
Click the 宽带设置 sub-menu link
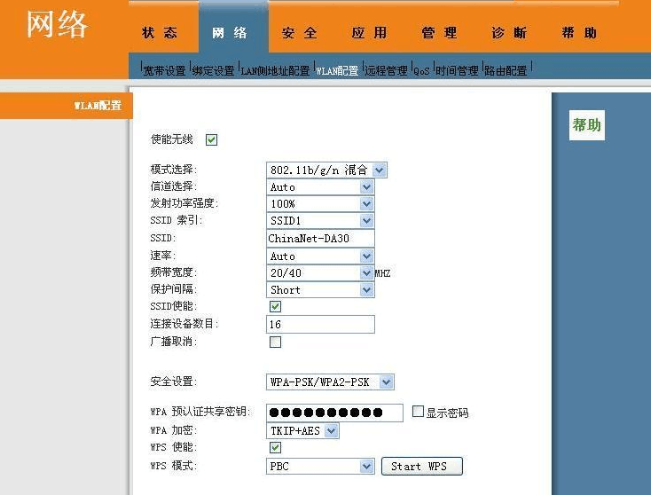click(x=164, y=71)
